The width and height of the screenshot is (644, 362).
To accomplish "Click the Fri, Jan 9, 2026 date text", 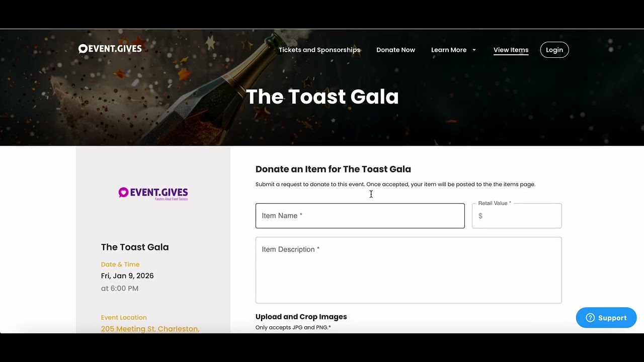I will pyautogui.click(x=127, y=276).
